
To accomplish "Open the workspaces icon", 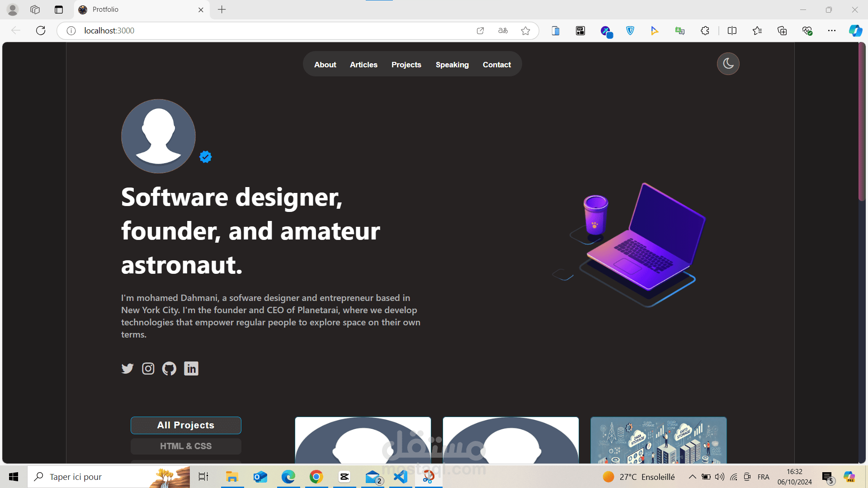I will [x=35, y=9].
